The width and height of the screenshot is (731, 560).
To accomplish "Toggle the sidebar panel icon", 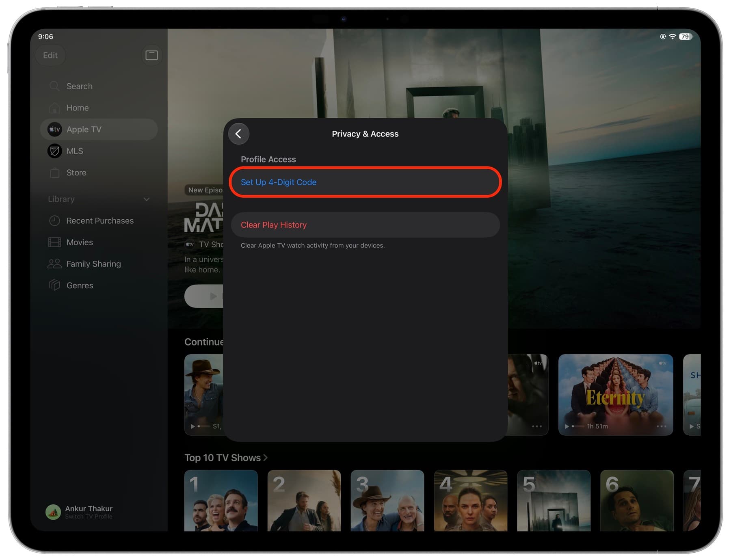I will point(151,55).
